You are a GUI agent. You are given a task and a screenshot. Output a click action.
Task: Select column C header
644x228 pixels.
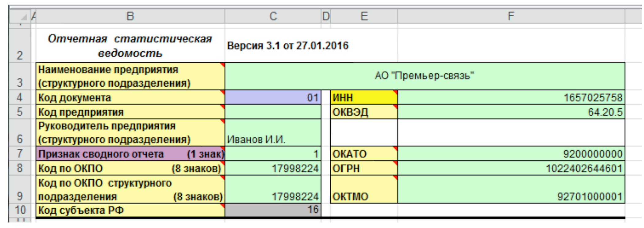(x=273, y=16)
